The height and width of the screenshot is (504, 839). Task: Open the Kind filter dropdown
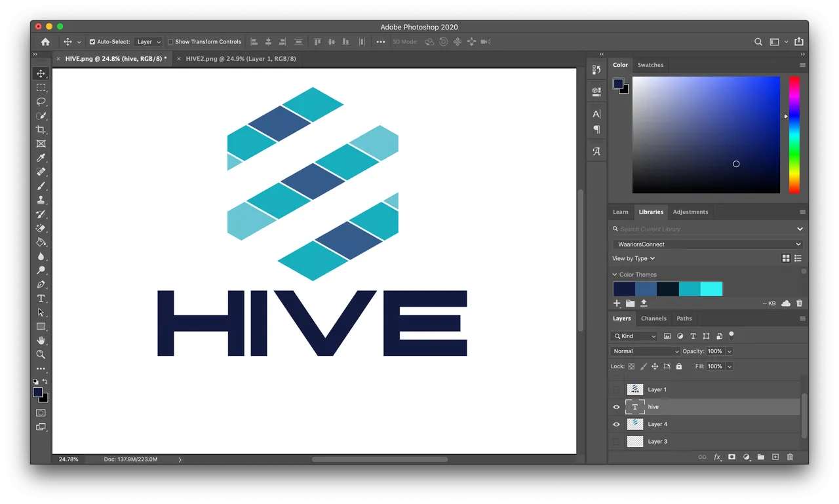[x=634, y=336]
